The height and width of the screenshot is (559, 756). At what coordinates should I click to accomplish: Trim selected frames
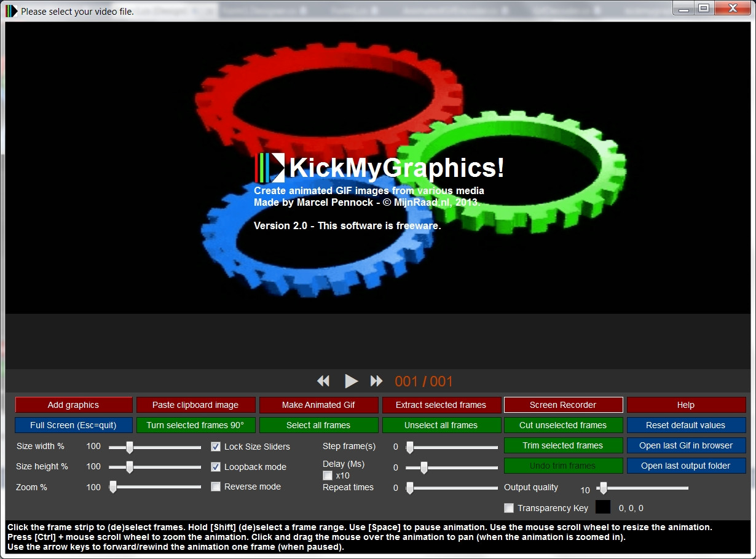pos(563,445)
